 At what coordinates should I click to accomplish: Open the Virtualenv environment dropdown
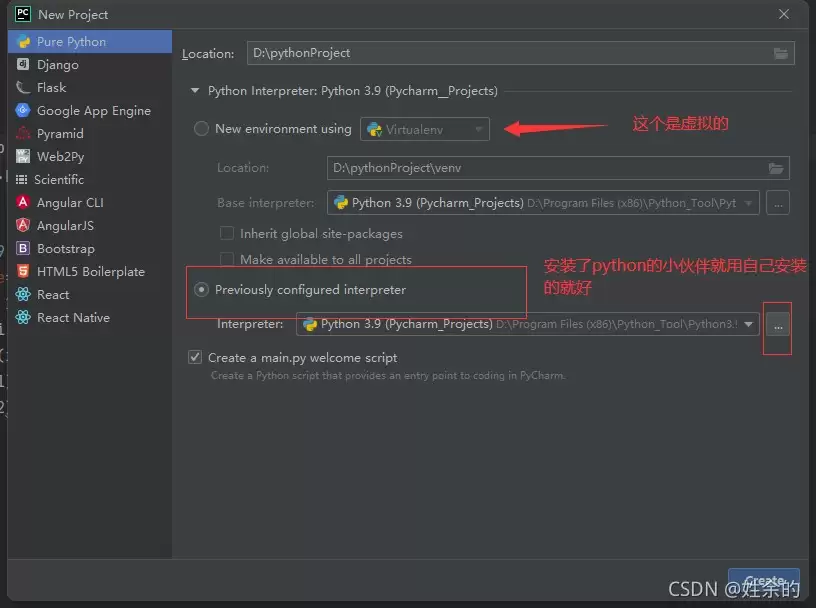click(x=425, y=129)
